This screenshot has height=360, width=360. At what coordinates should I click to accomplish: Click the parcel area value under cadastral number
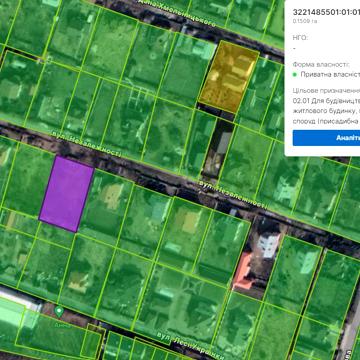(x=305, y=21)
